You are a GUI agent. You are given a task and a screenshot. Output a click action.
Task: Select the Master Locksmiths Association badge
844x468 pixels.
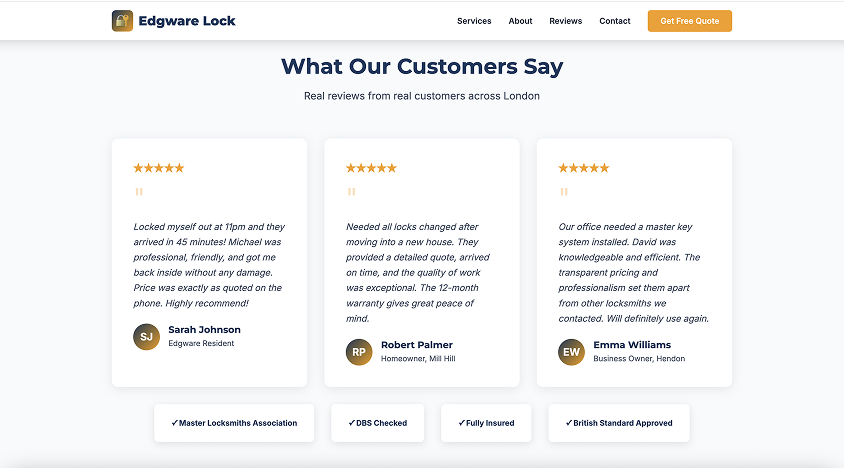click(x=234, y=423)
